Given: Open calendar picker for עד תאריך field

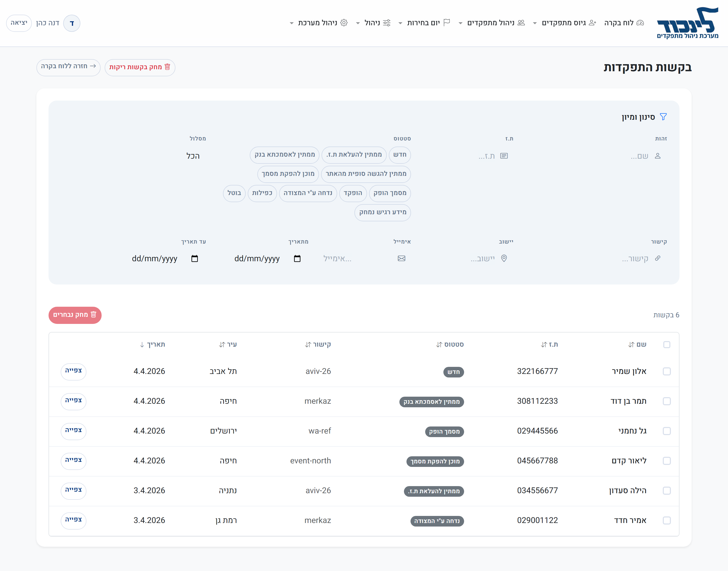Looking at the screenshot, I should click(195, 258).
